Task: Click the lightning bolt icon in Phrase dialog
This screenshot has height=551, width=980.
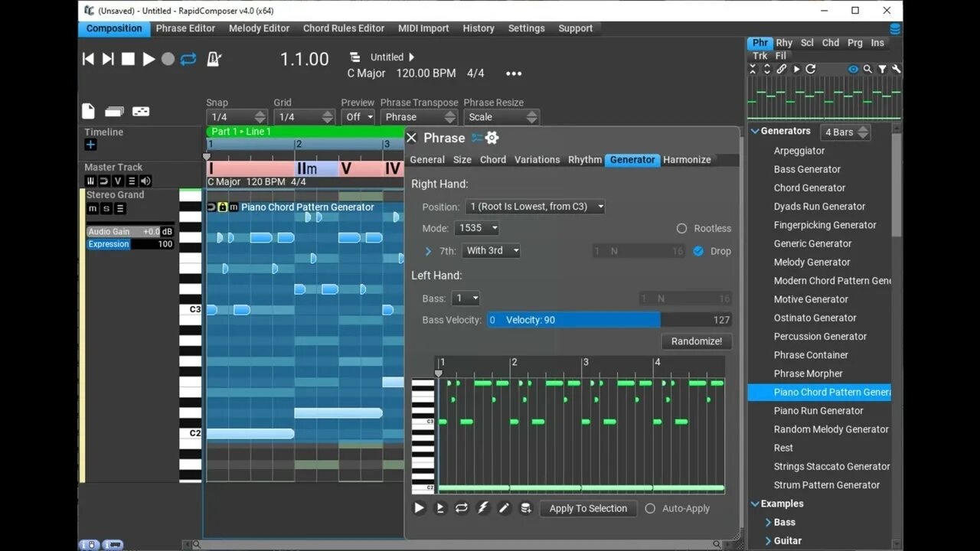Action: (483, 508)
